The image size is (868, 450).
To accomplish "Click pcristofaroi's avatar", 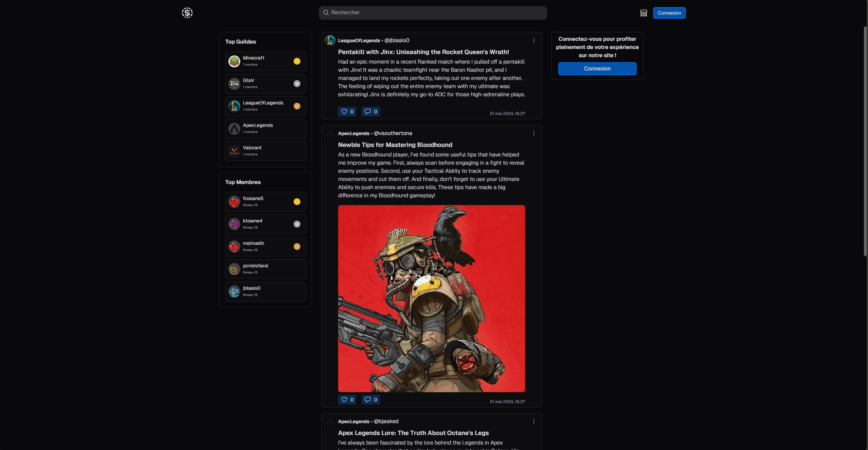I will click(234, 269).
